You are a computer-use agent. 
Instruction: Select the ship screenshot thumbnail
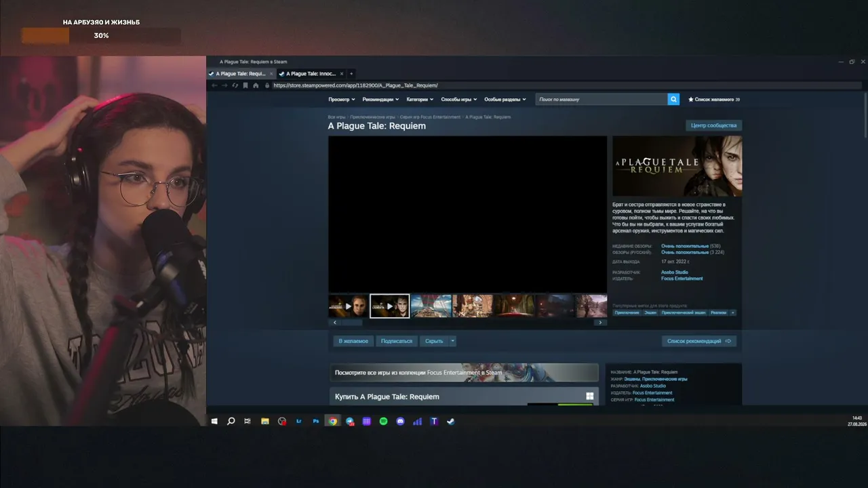431,306
